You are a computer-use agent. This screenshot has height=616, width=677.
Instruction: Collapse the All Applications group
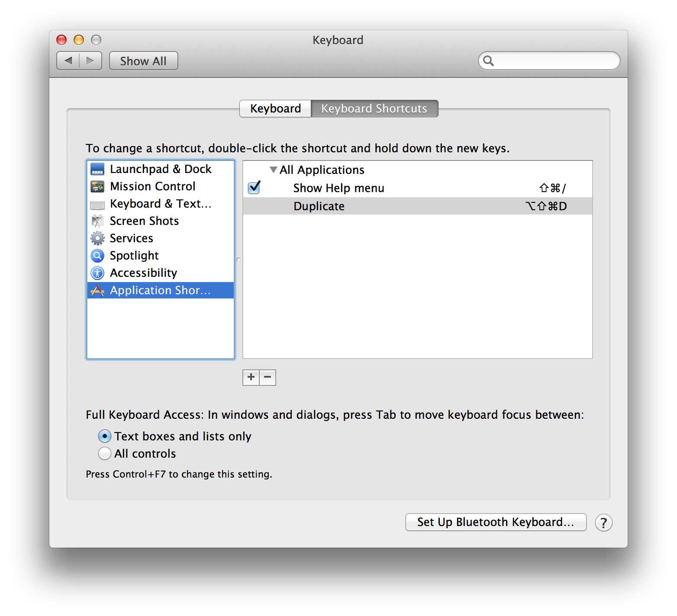273,170
